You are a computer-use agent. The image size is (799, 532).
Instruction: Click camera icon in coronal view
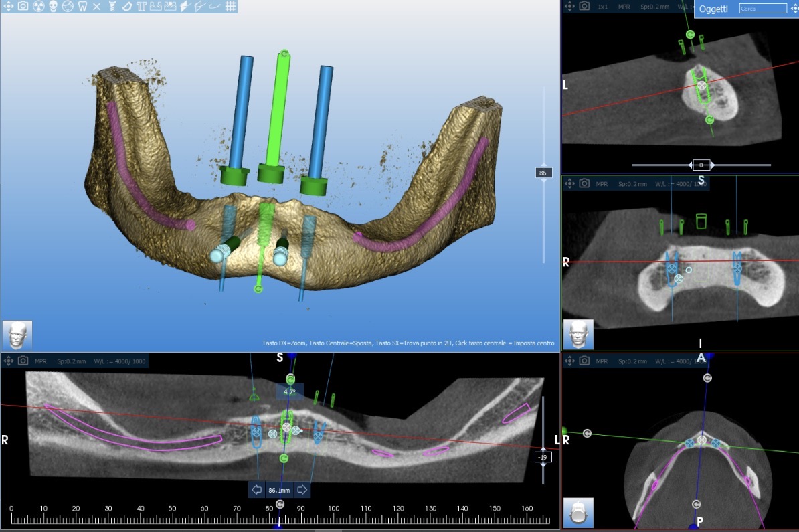tap(584, 183)
